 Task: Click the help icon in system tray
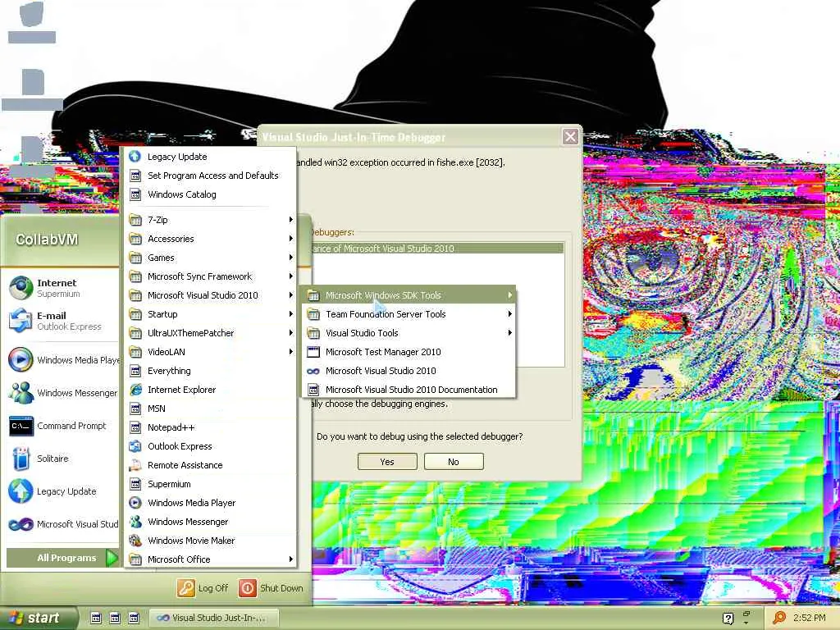click(x=728, y=619)
